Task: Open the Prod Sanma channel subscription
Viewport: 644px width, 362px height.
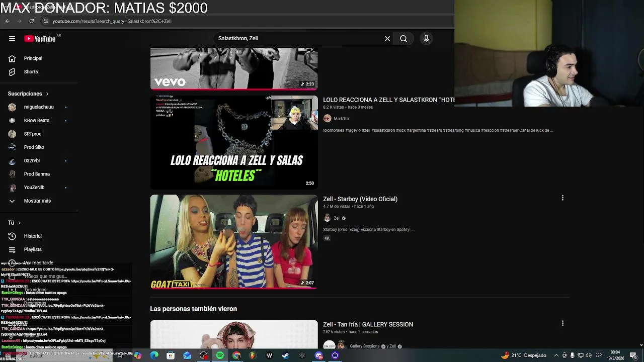Action: [37, 174]
